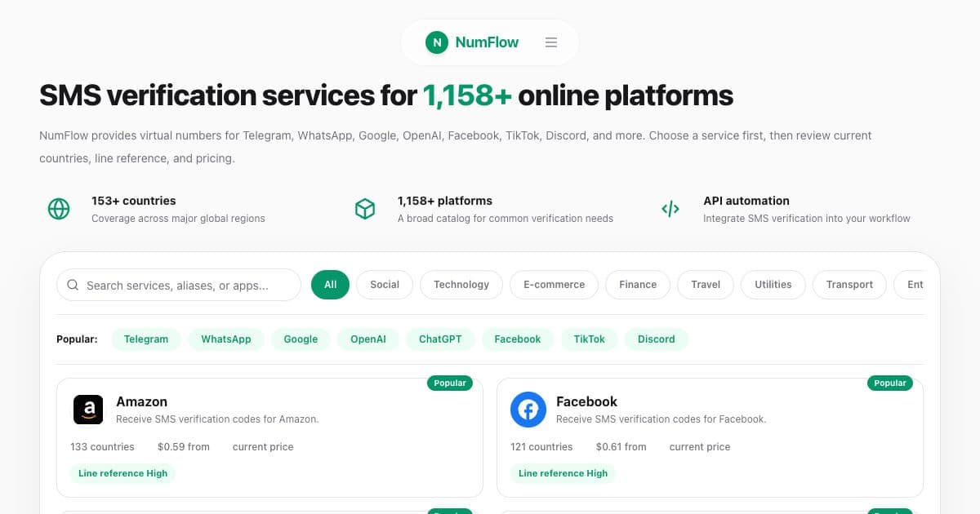Click the Facebook logo icon
980x514 pixels.
(x=528, y=410)
